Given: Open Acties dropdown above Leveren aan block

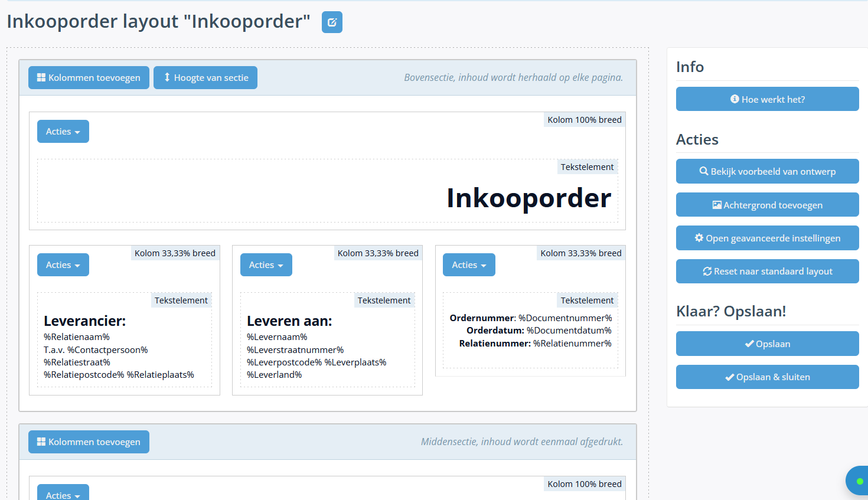Looking at the screenshot, I should 266,265.
